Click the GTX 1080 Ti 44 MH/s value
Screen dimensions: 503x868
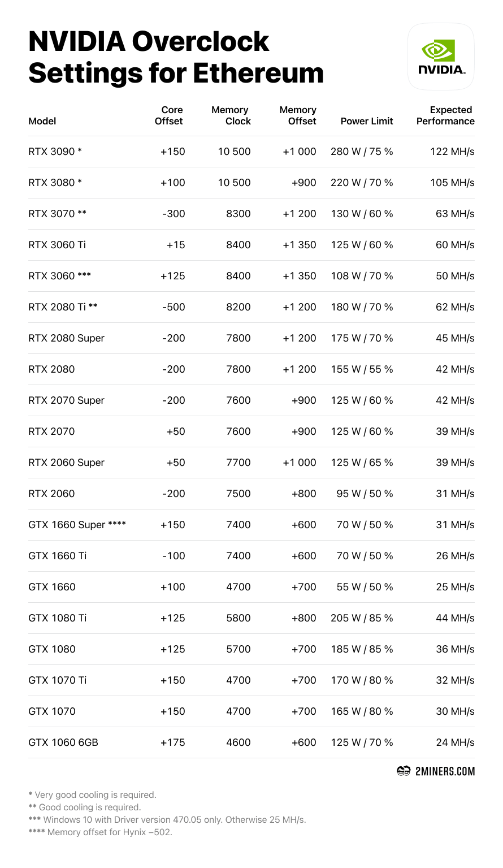tap(455, 618)
